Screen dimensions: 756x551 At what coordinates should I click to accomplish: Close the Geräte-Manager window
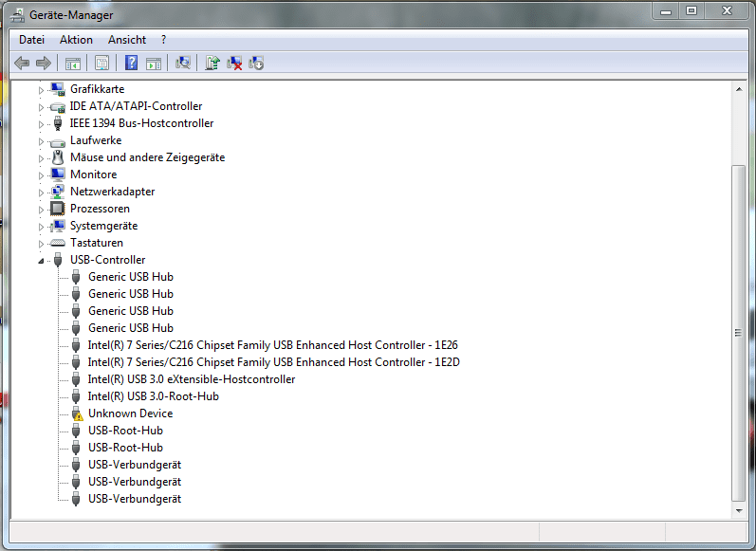[727, 11]
